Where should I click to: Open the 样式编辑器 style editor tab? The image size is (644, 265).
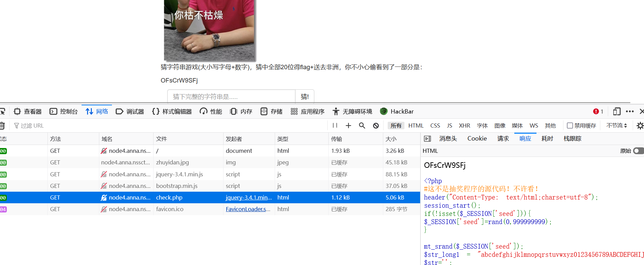(172, 112)
